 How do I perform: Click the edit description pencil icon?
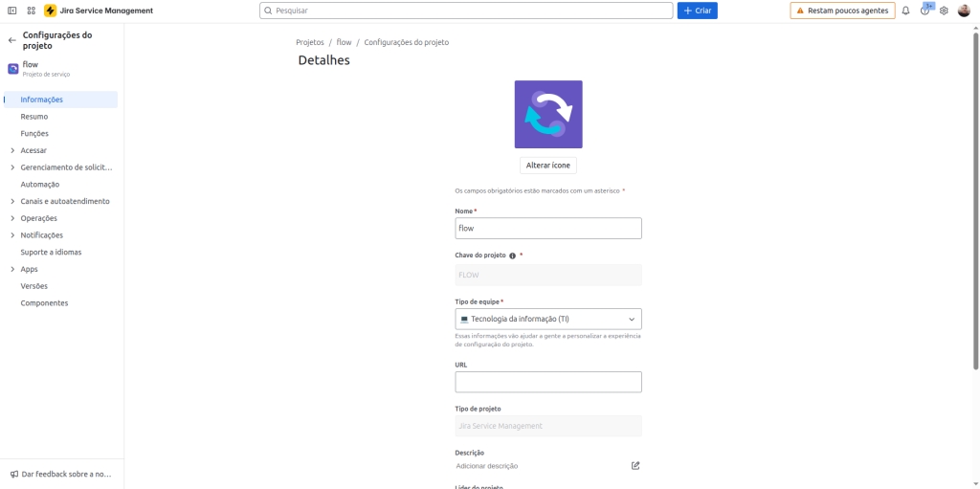tap(635, 466)
